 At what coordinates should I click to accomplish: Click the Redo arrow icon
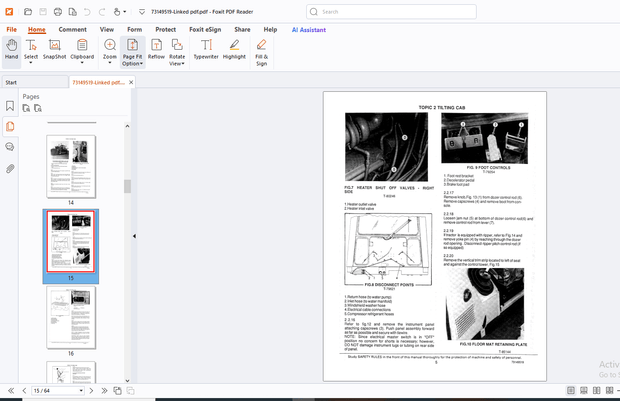click(102, 12)
